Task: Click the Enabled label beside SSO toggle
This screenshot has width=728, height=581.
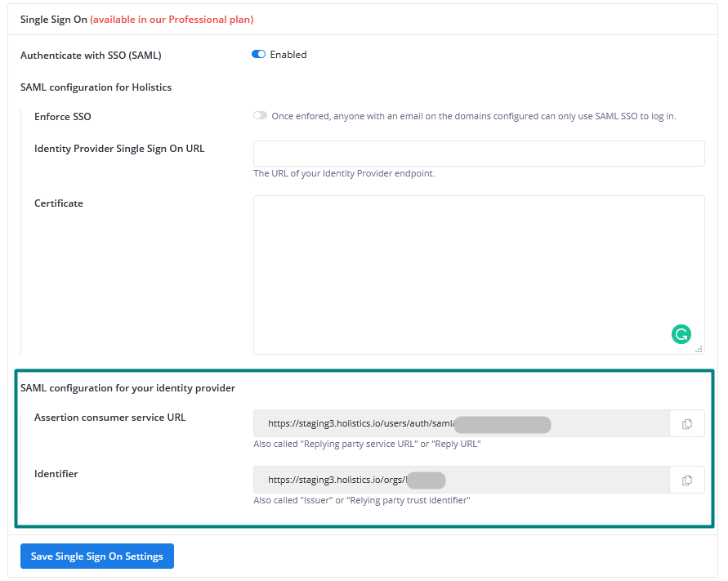Action: tap(288, 55)
